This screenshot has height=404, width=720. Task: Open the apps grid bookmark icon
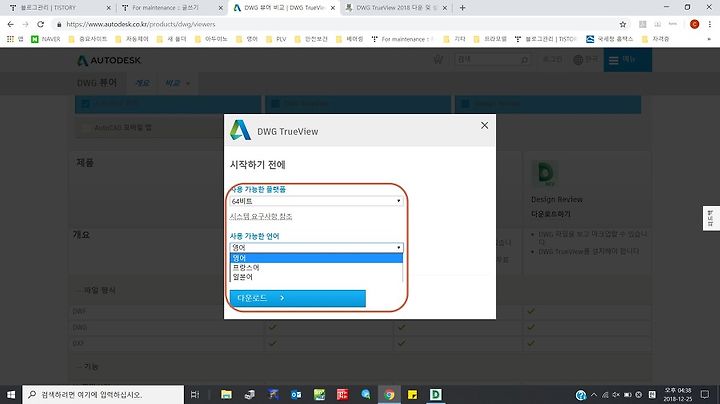coord(11,39)
